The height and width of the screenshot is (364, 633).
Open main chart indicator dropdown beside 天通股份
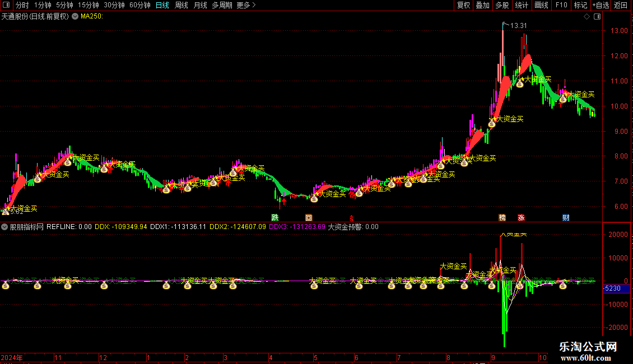click(x=75, y=16)
